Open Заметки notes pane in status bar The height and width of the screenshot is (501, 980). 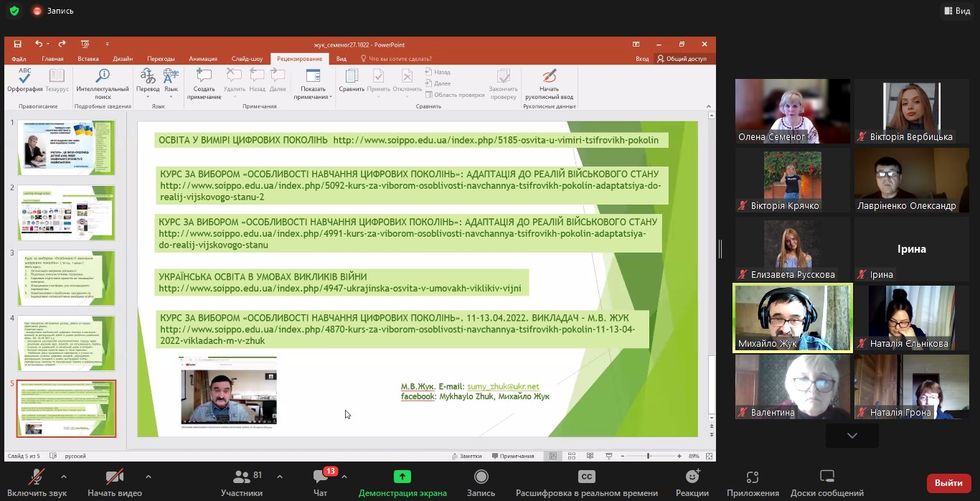(467, 456)
